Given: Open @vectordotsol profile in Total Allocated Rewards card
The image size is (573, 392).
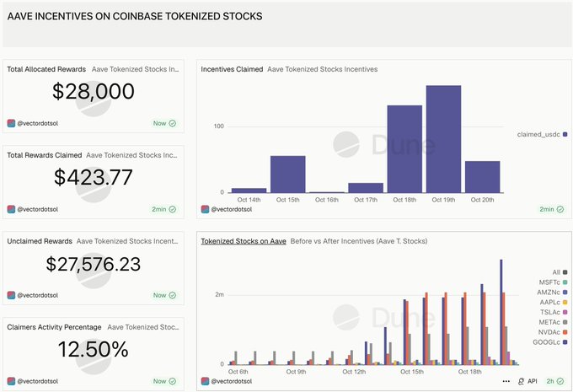Looking at the screenshot, I should coord(38,123).
